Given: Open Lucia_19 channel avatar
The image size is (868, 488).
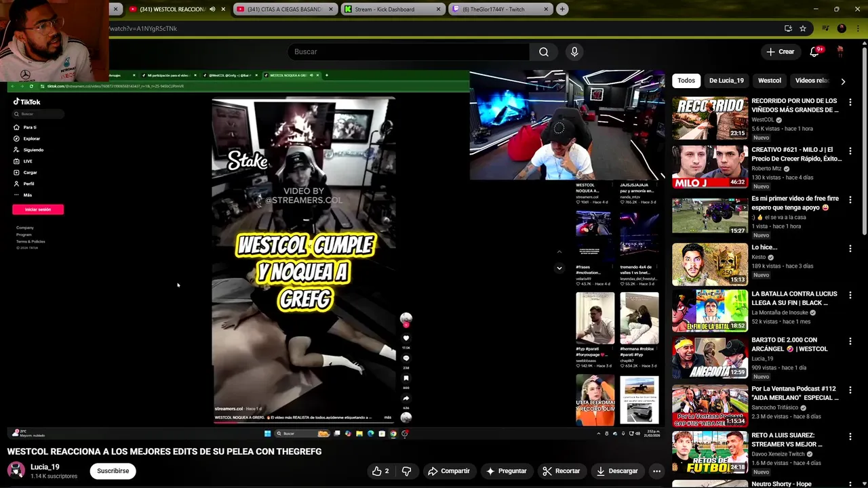Looking at the screenshot, I should point(16,470).
